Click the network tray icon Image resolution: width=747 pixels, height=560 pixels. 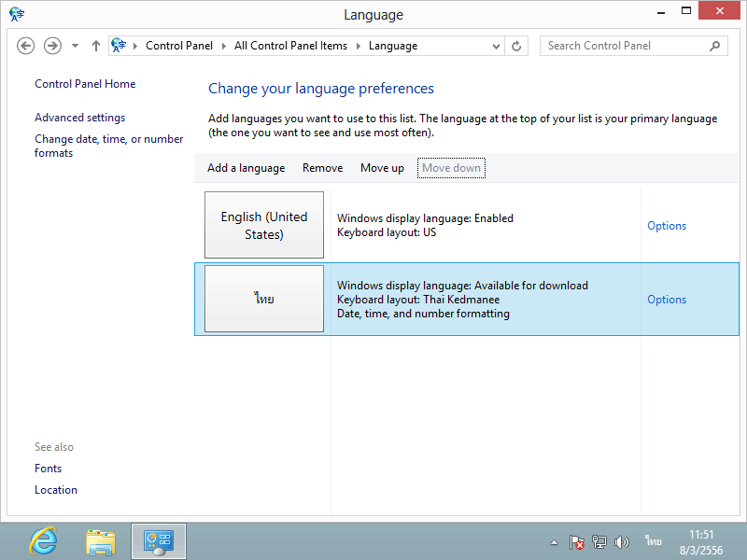(599, 542)
